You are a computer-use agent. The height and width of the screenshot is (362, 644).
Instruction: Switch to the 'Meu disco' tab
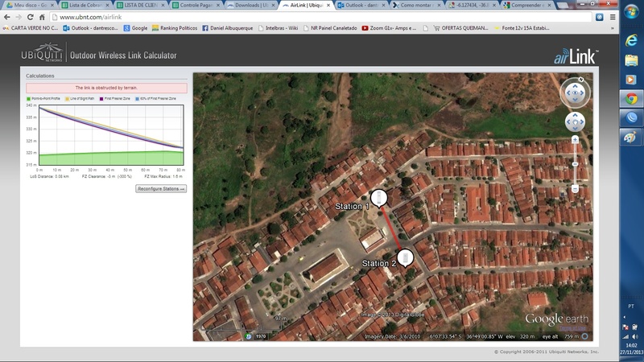click(29, 6)
